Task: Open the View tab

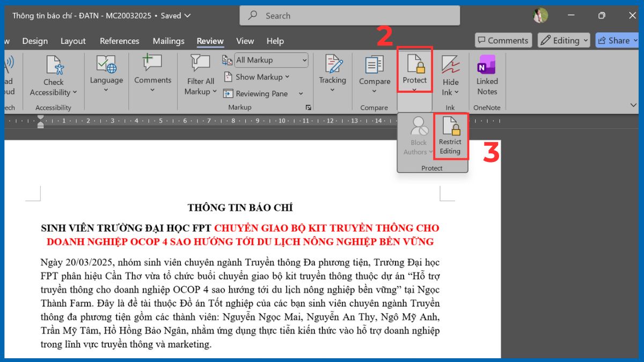Action: coord(245,41)
